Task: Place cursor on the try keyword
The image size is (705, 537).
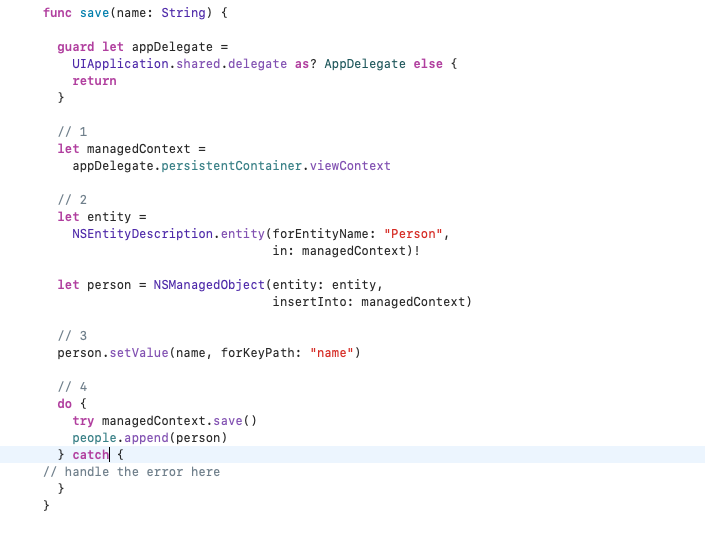Action: coord(83,421)
